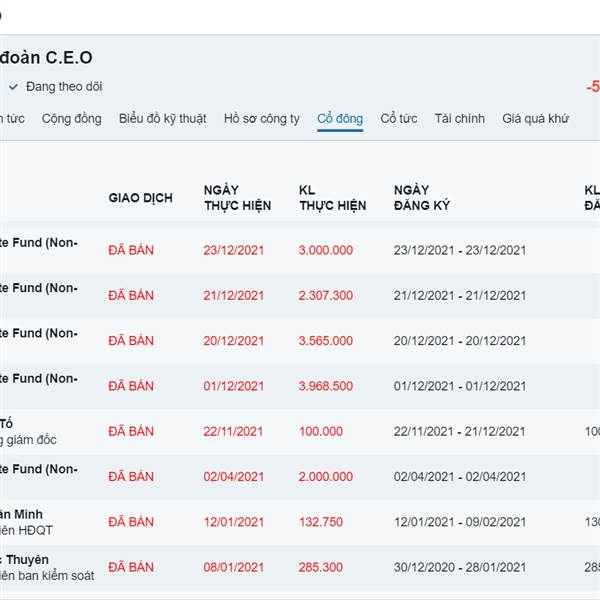Viewport: 600px width, 600px height.
Task: Open the 'Cộng đồng' tab
Action: [x=72, y=119]
